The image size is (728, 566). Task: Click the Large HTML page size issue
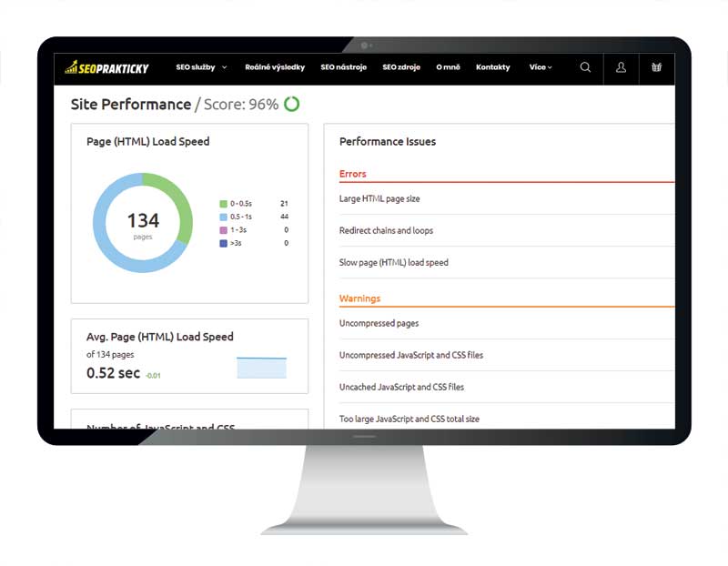[379, 198]
